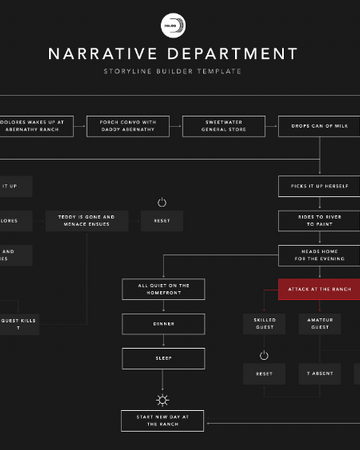Select Sweetwater General Store node
Screen dimensions: 360x450
[224, 126]
